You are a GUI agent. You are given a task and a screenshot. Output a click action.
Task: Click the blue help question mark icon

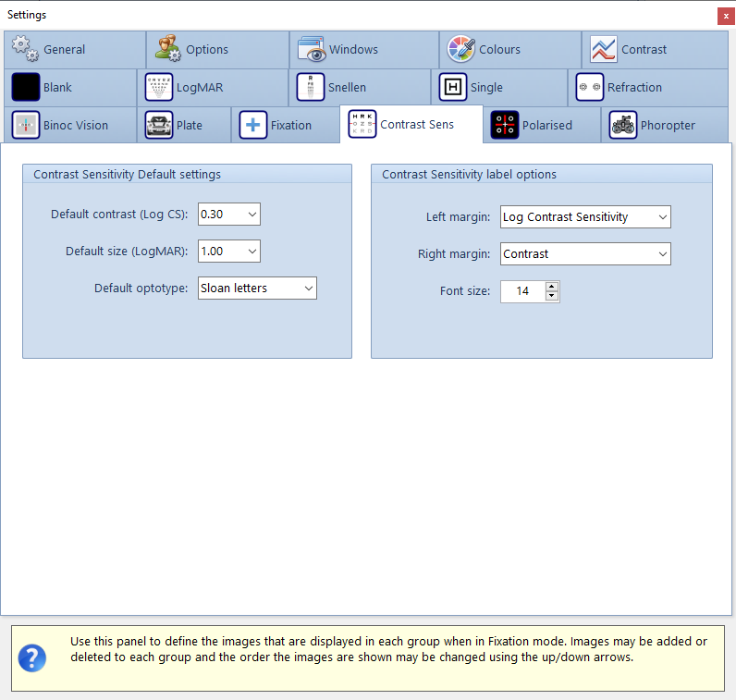coord(32,657)
